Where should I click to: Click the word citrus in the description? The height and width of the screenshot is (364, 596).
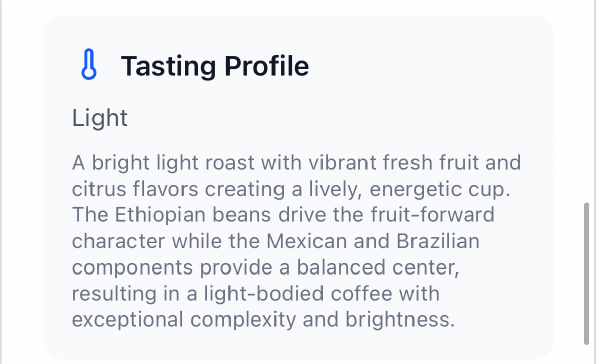(99, 189)
